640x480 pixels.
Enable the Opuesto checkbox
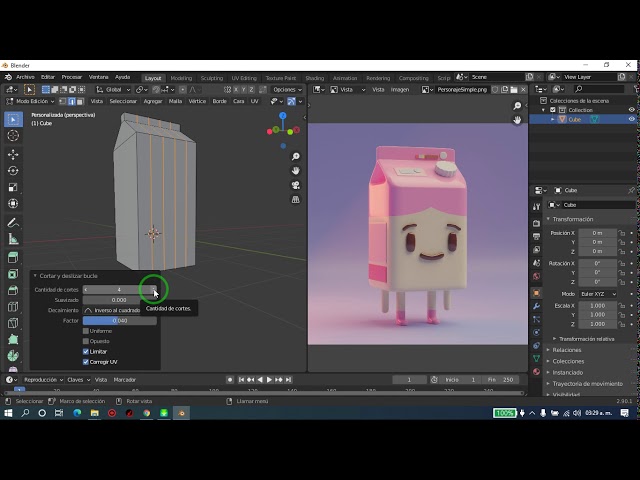tap(86, 341)
